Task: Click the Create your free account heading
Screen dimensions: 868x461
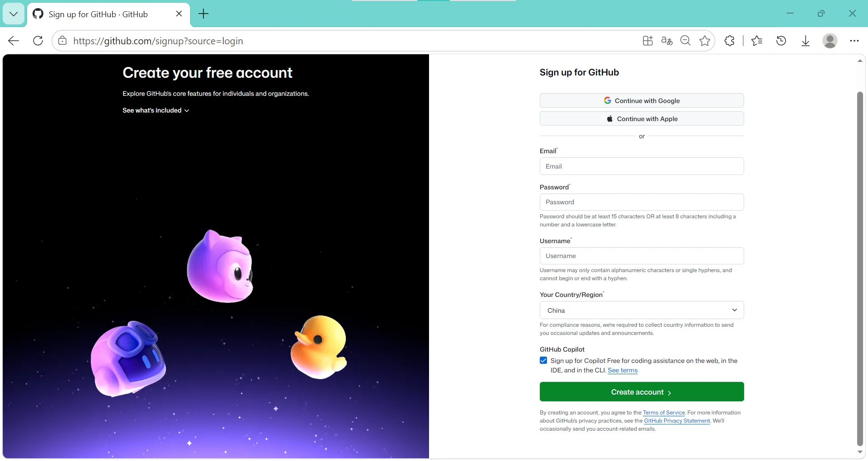Action: pos(208,73)
